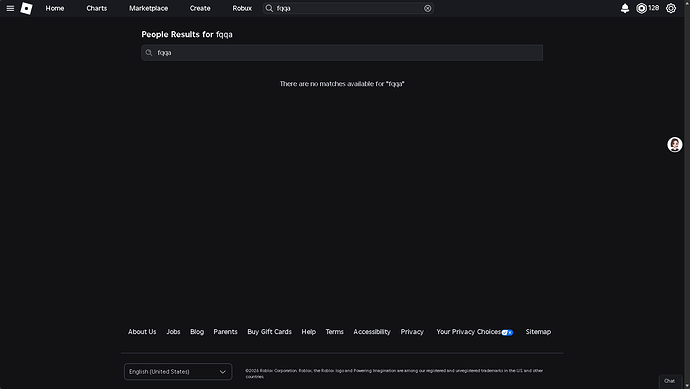The width and height of the screenshot is (690, 389).
Task: Open the About Us footer link
Action: 142,332
